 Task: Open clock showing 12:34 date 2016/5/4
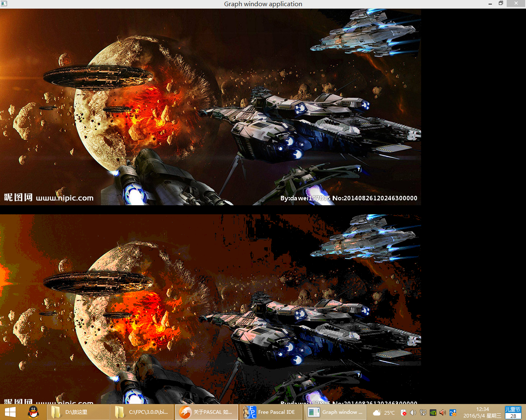tap(482, 413)
